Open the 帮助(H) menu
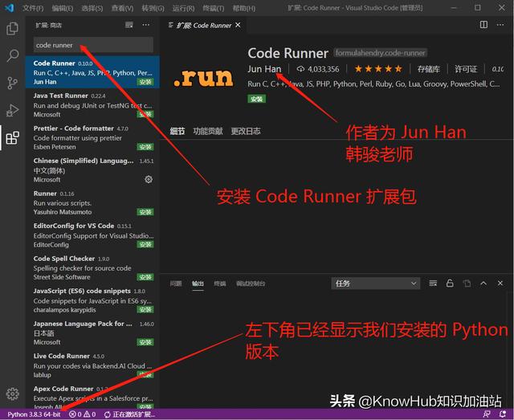This screenshot has width=514, height=420. click(244, 8)
